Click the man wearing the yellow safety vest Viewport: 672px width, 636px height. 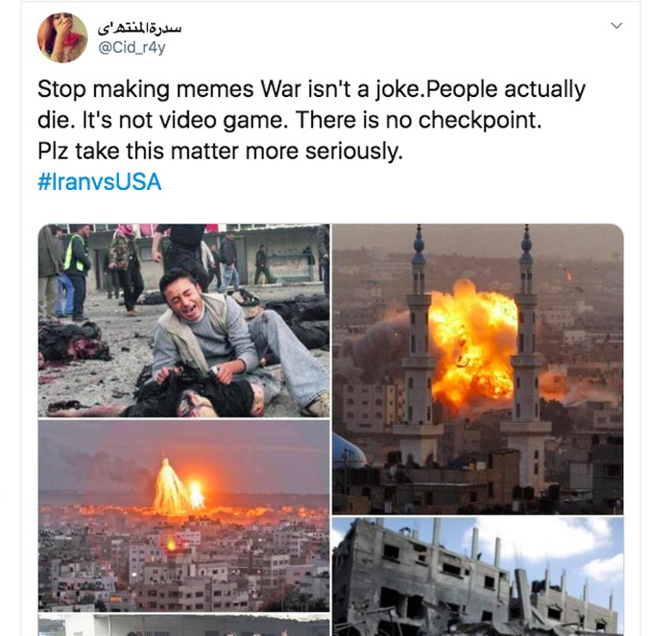coord(76,271)
